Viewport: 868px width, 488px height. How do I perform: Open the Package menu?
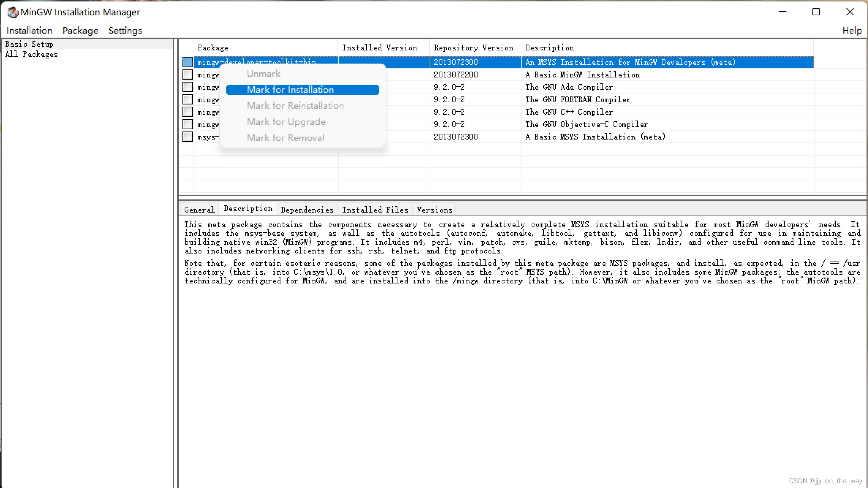tap(80, 31)
